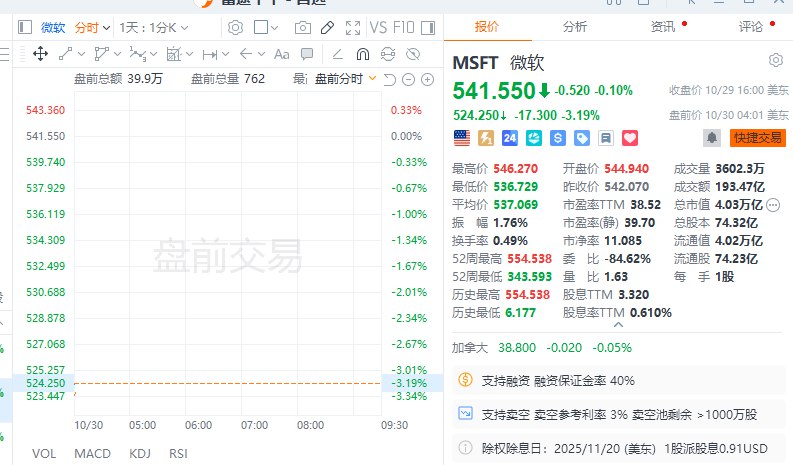793x465 pixels.
Task: Hide all drawings with eye-slash icon
Action: (x=413, y=54)
